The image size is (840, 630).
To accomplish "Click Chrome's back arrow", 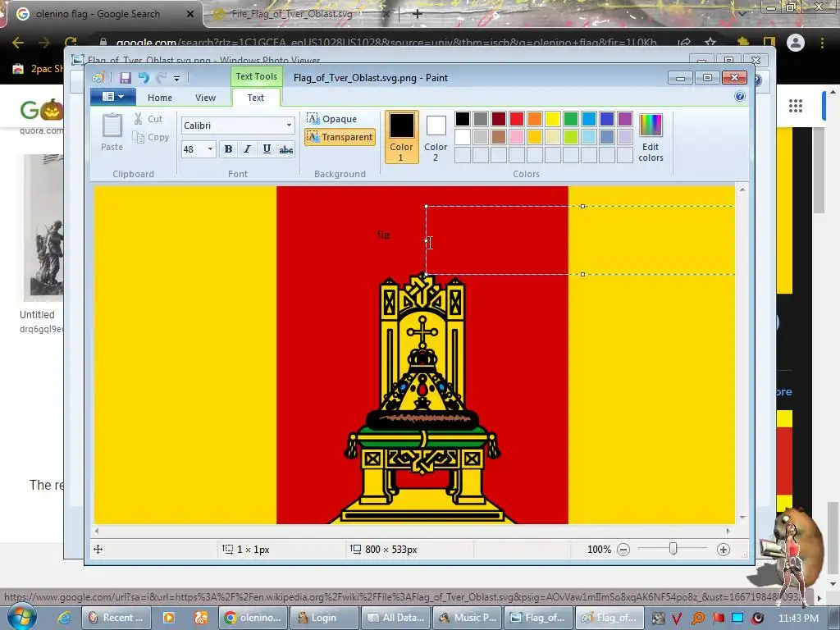I will click(18, 43).
